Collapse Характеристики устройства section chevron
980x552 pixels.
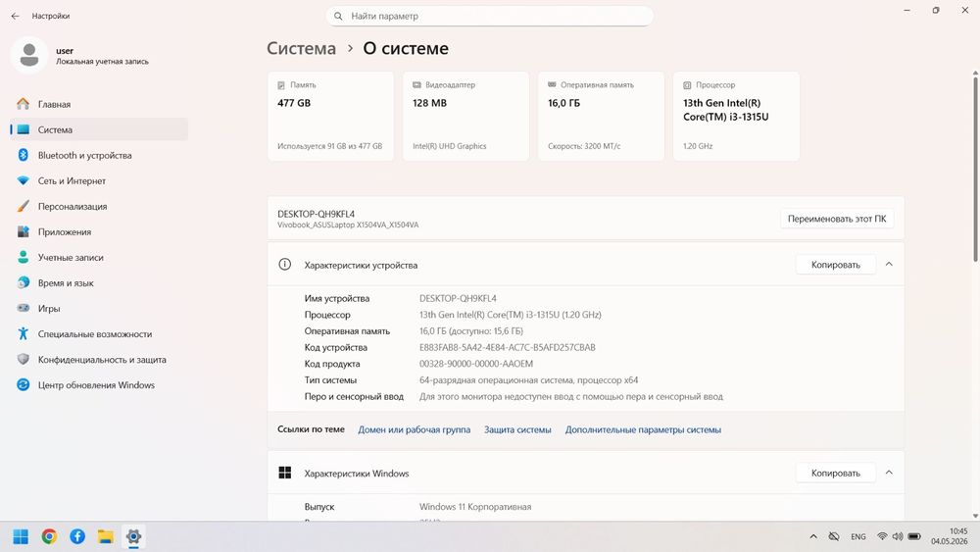tap(889, 265)
